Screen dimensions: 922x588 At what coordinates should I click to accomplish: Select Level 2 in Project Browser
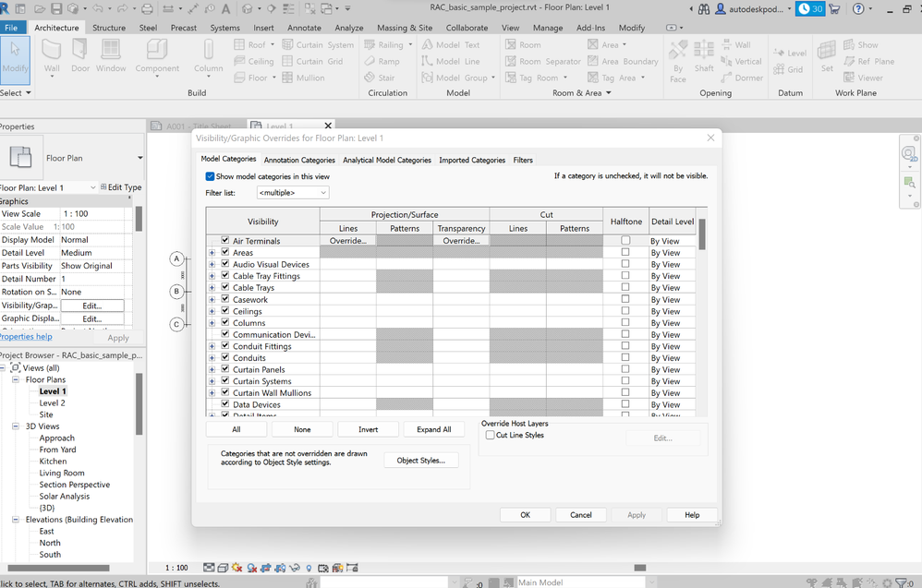point(53,403)
